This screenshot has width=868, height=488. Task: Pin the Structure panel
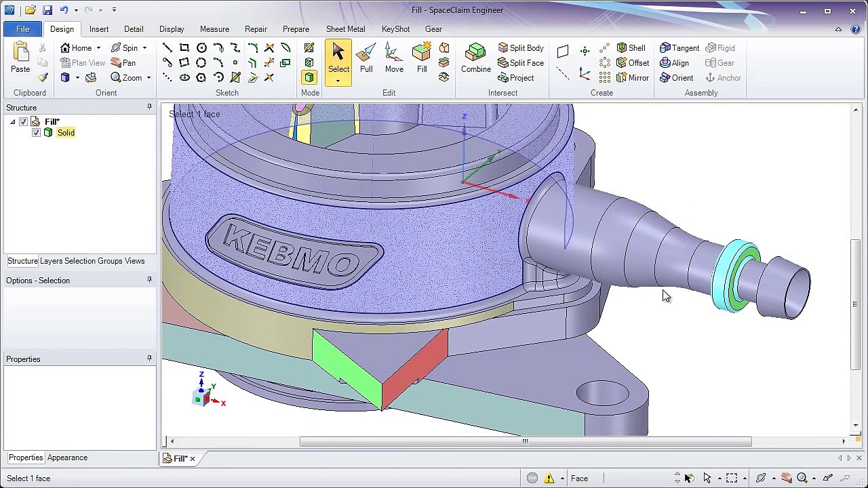click(149, 107)
